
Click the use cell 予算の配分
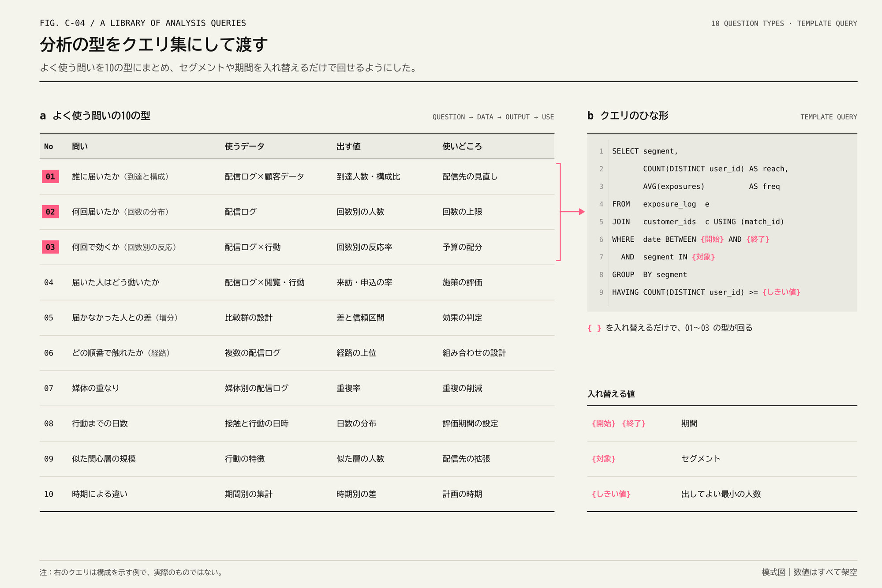[462, 247]
